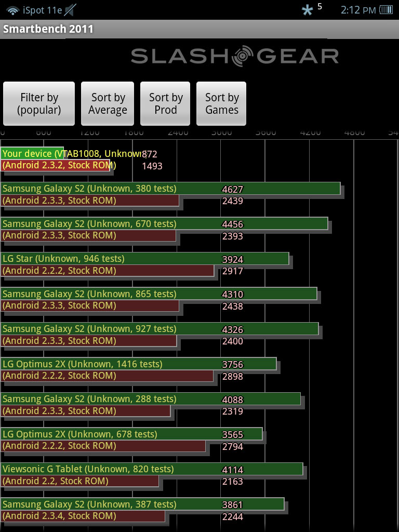Choose Samsung Galaxy S2 bar with 927 tests
Image resolution: width=399 pixels, height=532 pixels.
159,329
